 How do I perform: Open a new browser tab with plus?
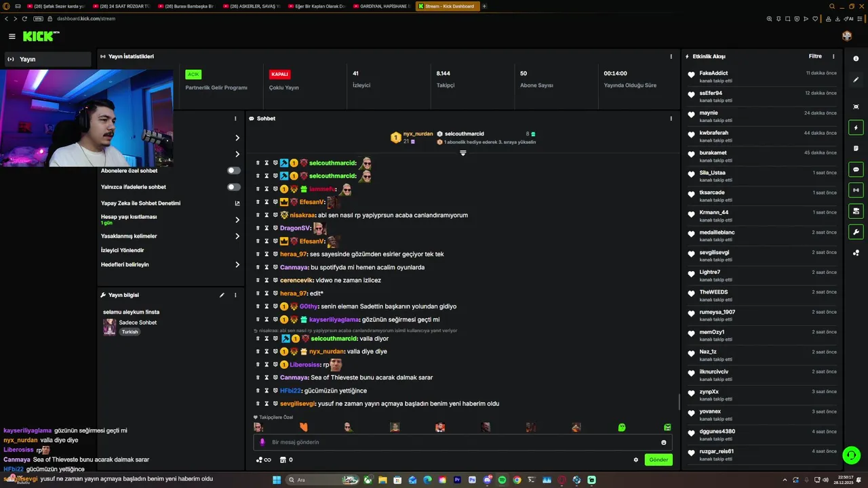tap(484, 6)
